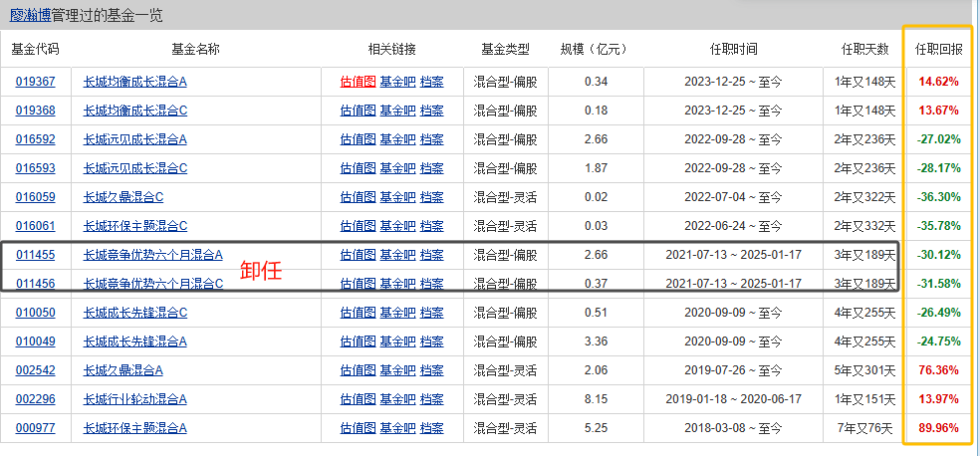This screenshot has height=456, width=980.
Task: Open 长城环保主题混合A fund page
Action: pos(135,428)
